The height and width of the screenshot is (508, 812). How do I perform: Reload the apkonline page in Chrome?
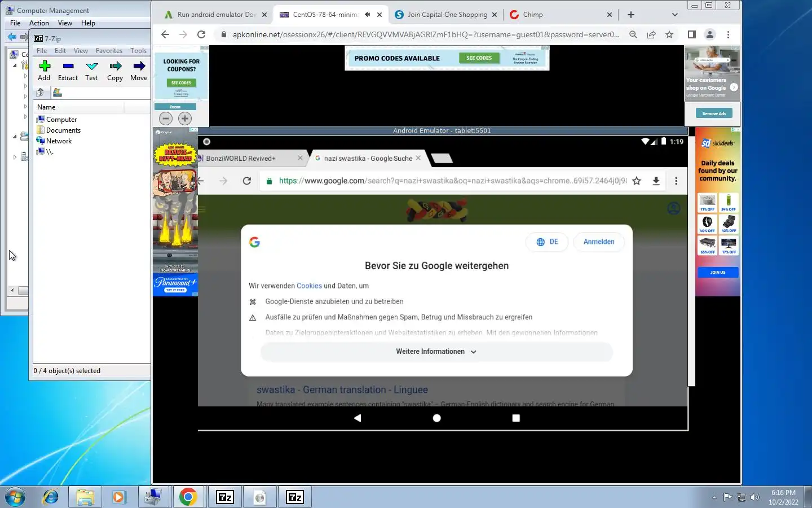[x=201, y=34]
